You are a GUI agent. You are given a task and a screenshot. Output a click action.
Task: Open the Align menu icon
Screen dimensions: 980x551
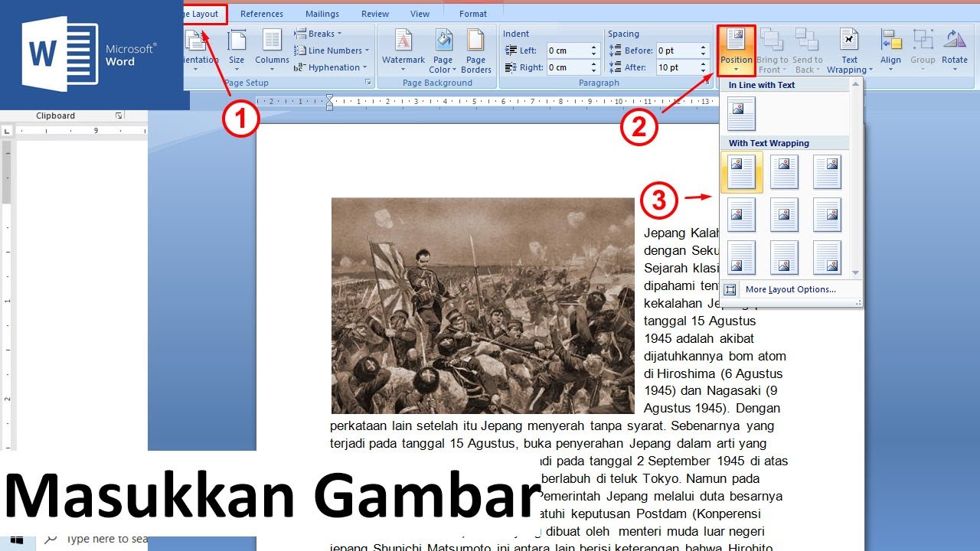tap(890, 41)
